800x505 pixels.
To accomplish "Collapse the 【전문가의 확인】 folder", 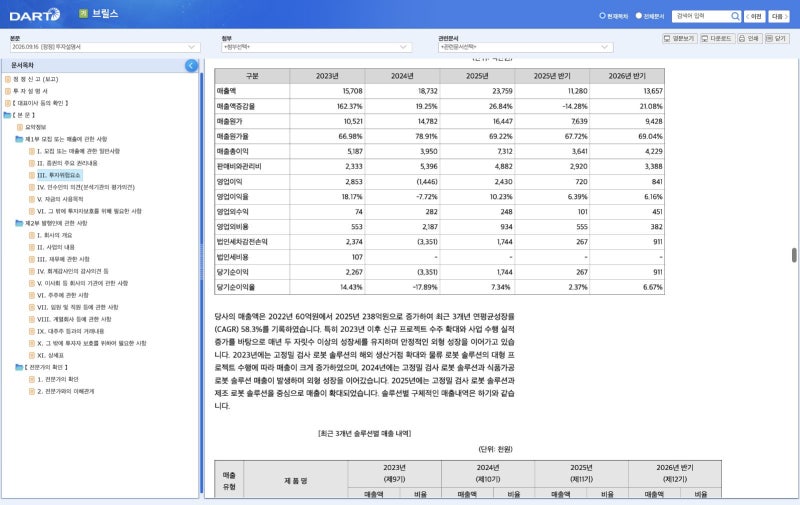I will tap(19, 367).
